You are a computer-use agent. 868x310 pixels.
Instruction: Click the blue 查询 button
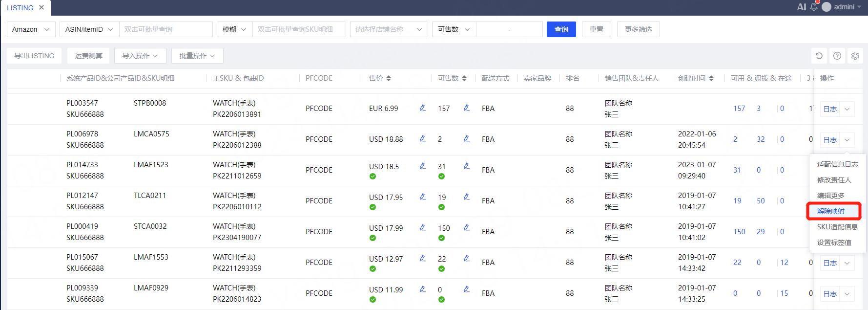(x=561, y=29)
